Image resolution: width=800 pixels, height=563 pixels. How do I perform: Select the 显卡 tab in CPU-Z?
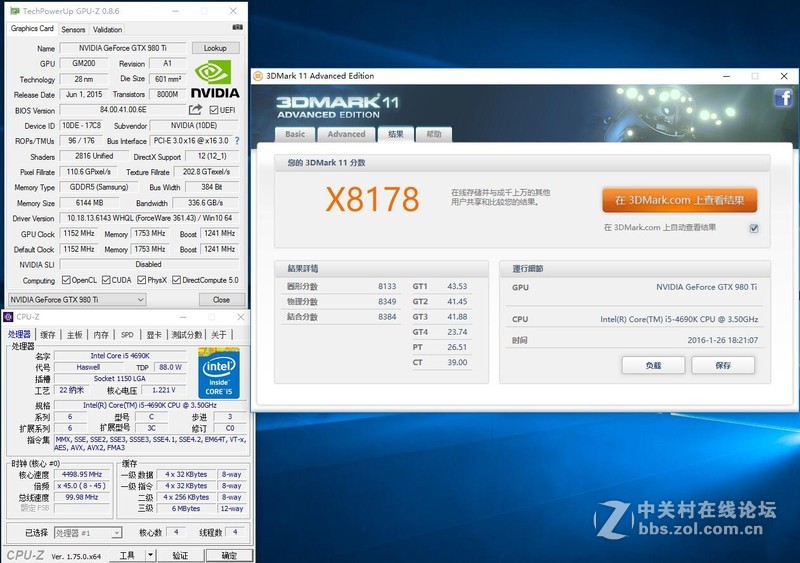click(x=154, y=335)
